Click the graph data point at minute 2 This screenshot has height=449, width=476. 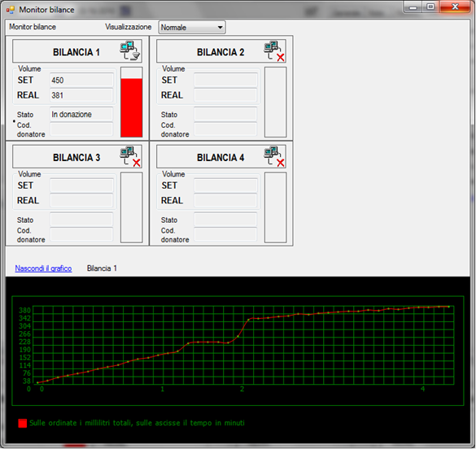(x=238, y=336)
